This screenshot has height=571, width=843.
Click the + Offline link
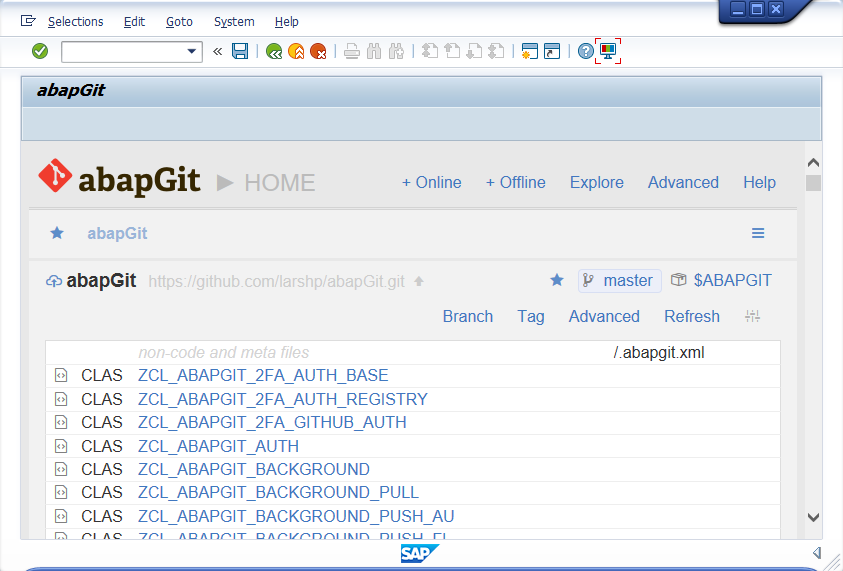(x=516, y=182)
